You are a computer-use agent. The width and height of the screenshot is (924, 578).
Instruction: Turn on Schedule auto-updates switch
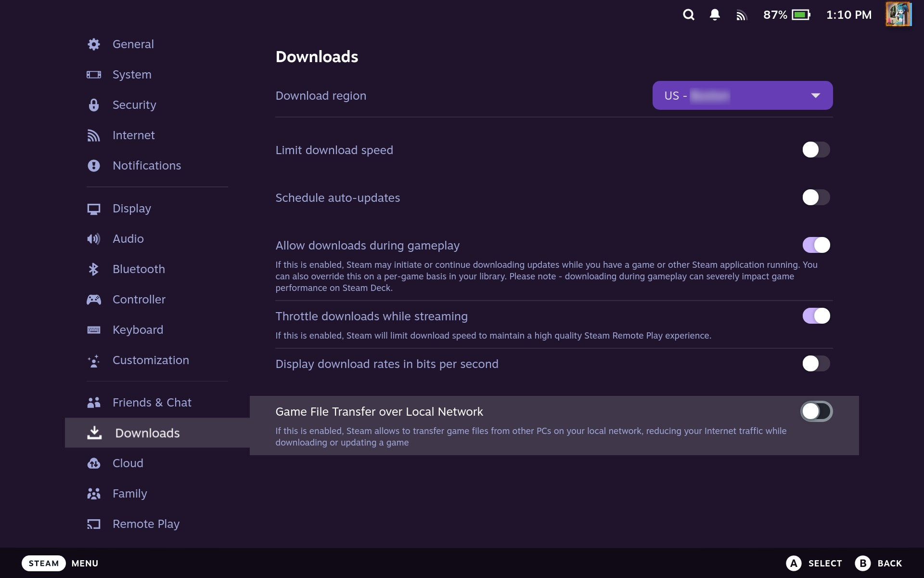tap(816, 197)
